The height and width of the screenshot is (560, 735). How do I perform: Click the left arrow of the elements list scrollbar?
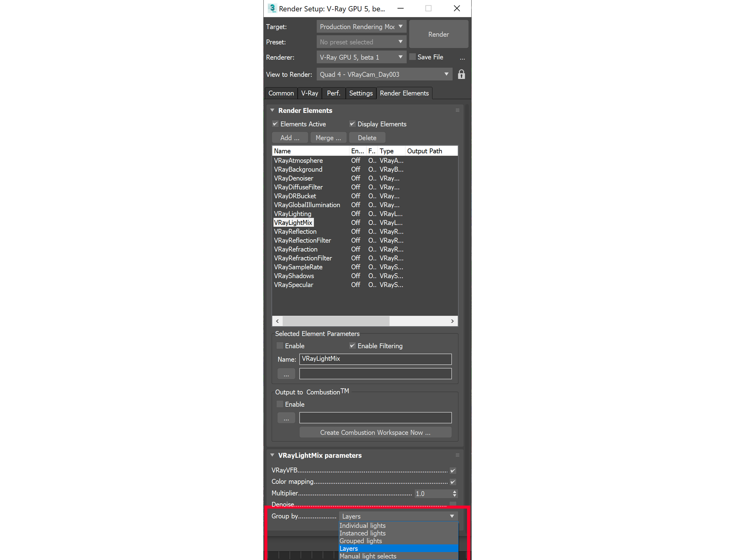(277, 321)
